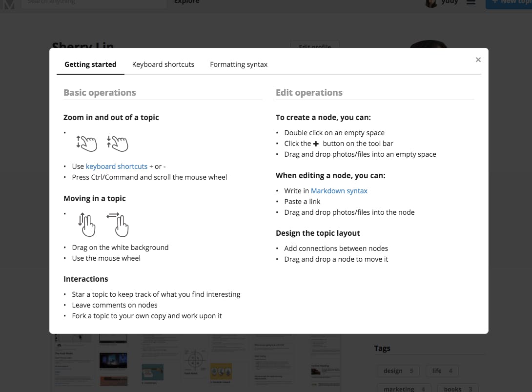Screen dimensions: 532x392
Task: Open the hamburger menu in header
Action: click(x=471, y=2)
